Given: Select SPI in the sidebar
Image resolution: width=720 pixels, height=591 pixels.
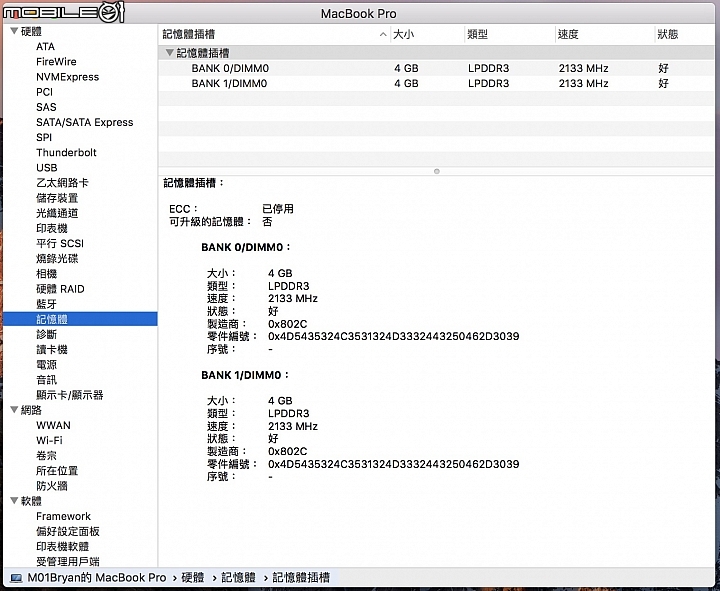Looking at the screenshot, I should tap(44, 137).
